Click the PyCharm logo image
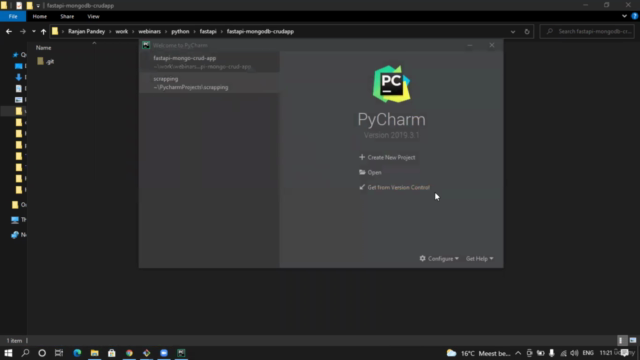The height and width of the screenshot is (360, 640). (x=391, y=84)
